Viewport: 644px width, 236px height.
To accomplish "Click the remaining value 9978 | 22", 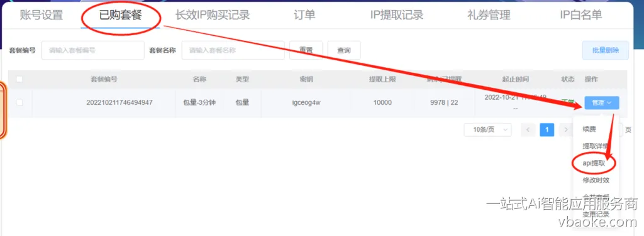I will 444,103.
